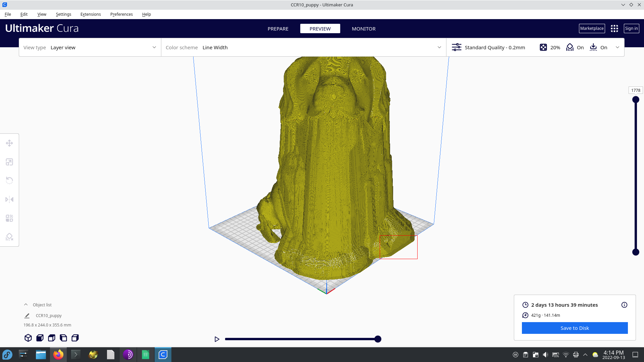The height and width of the screenshot is (362, 644).
Task: Open Per Model Settings tool
Action: pos(9,219)
